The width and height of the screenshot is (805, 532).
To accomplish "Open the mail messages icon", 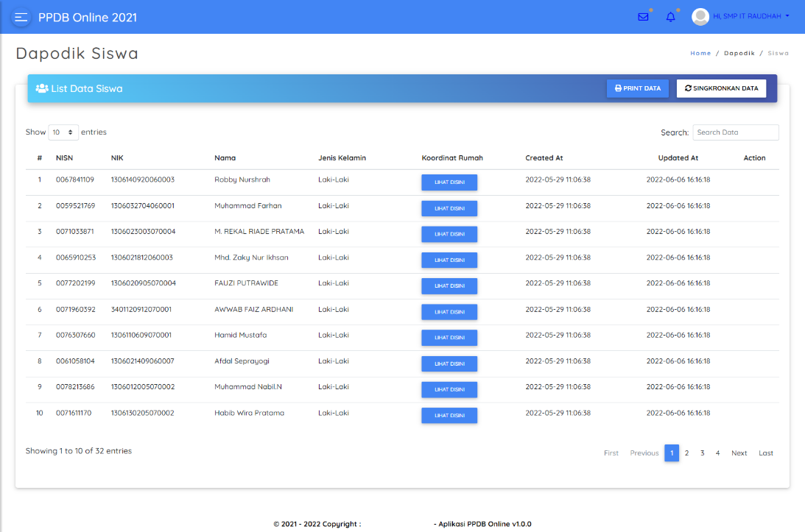I will tap(643, 17).
